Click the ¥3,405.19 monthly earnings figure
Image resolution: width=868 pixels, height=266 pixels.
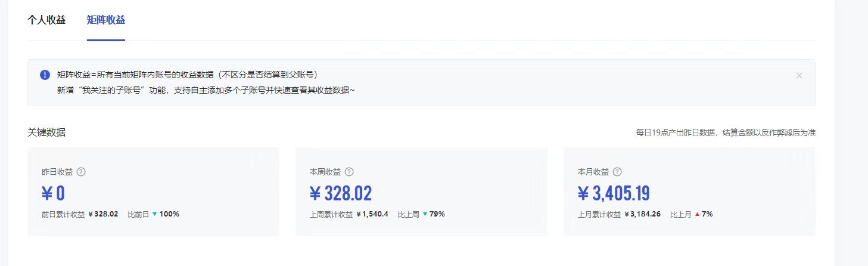[614, 193]
